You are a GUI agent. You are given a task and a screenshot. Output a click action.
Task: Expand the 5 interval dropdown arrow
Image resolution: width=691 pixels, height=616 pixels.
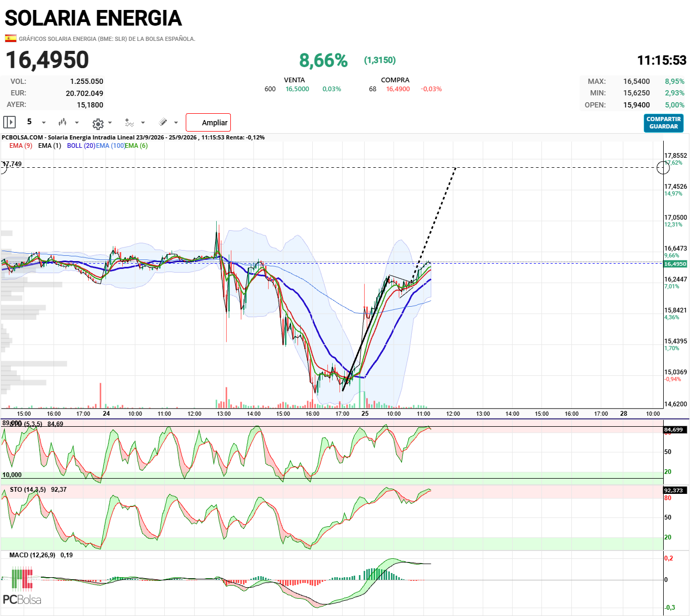click(44, 123)
